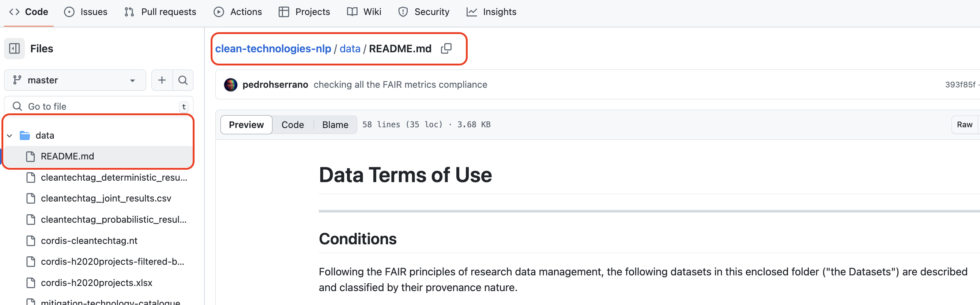
Task: Open the commit message checking all the FAIR metrics
Action: 400,85
